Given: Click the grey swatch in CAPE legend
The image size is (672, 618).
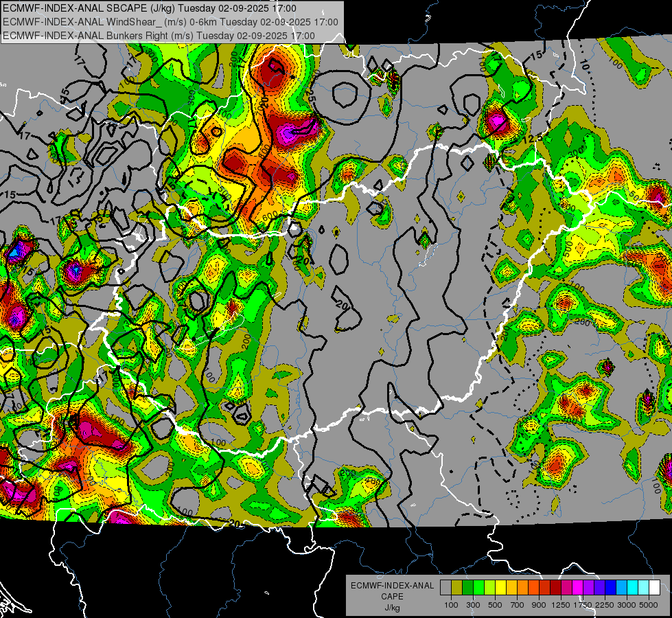Looking at the screenshot, I should coord(445,587).
